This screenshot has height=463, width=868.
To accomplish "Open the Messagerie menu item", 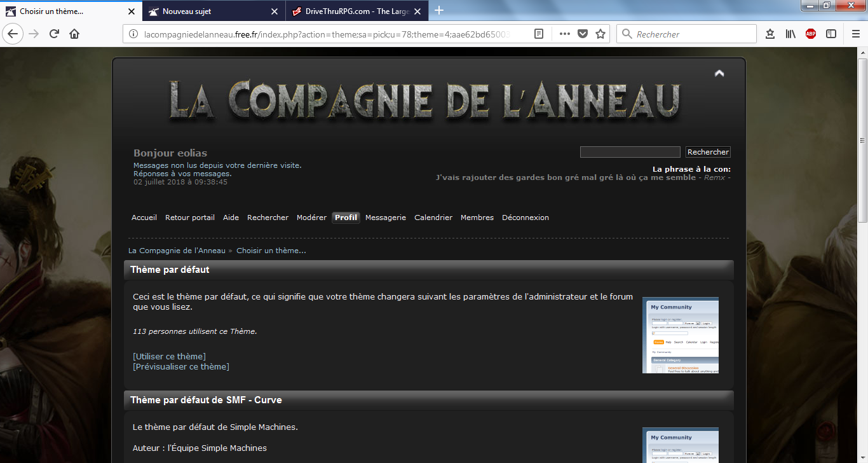I will click(386, 218).
